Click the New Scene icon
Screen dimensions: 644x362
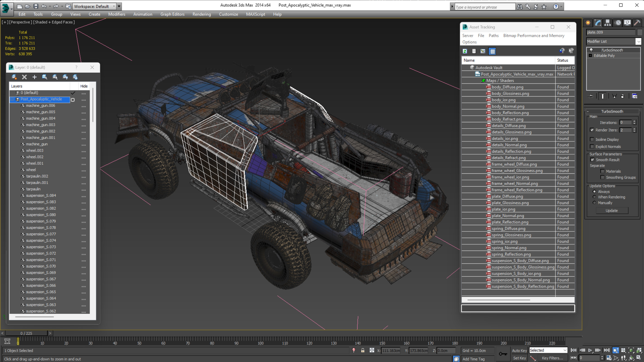[x=19, y=6]
